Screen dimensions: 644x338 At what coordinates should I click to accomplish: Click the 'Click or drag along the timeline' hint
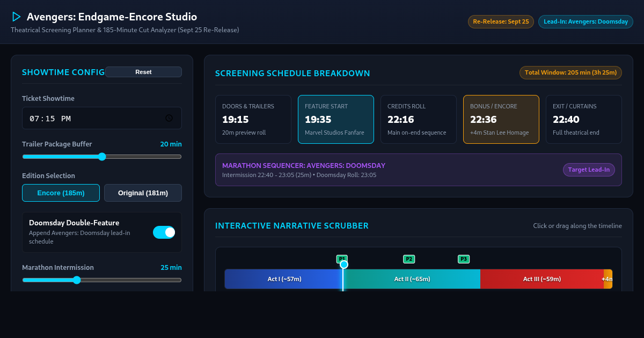[x=577, y=226]
